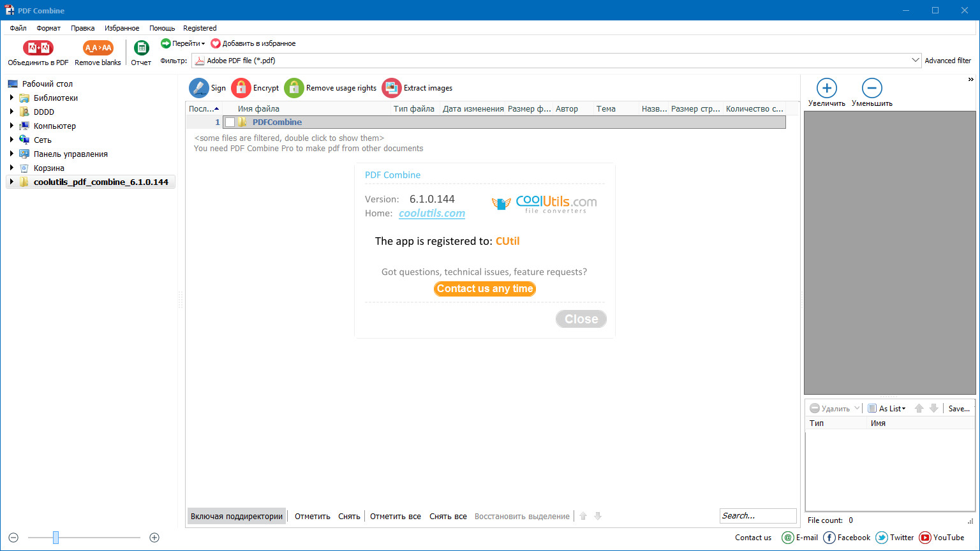Open the Избранное menu
The height and width of the screenshot is (551, 980).
[122, 28]
